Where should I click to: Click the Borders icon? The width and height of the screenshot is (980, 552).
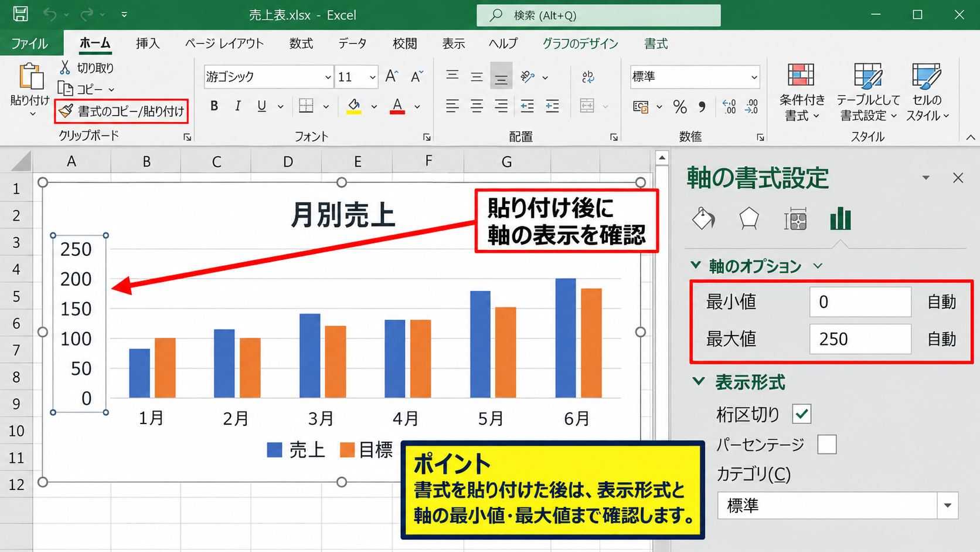coord(306,106)
